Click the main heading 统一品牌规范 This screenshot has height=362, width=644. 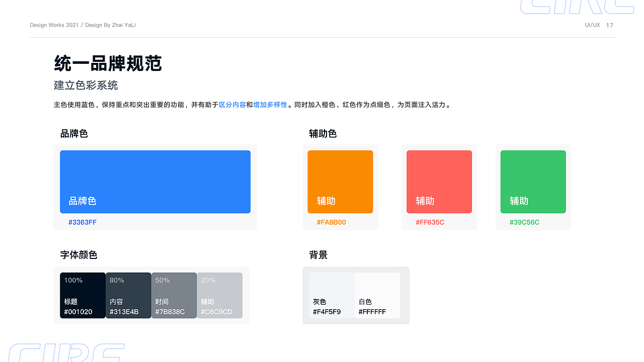[x=108, y=64]
